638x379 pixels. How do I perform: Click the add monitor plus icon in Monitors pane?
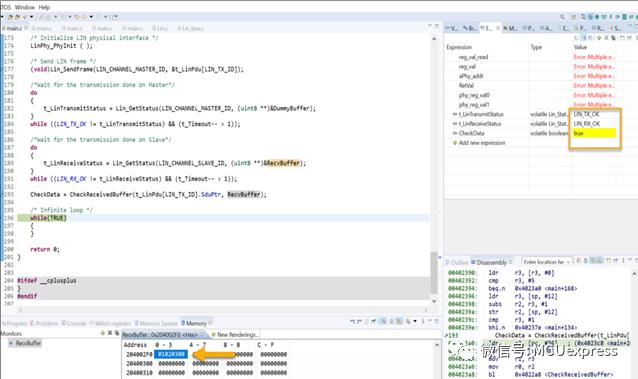click(x=103, y=333)
